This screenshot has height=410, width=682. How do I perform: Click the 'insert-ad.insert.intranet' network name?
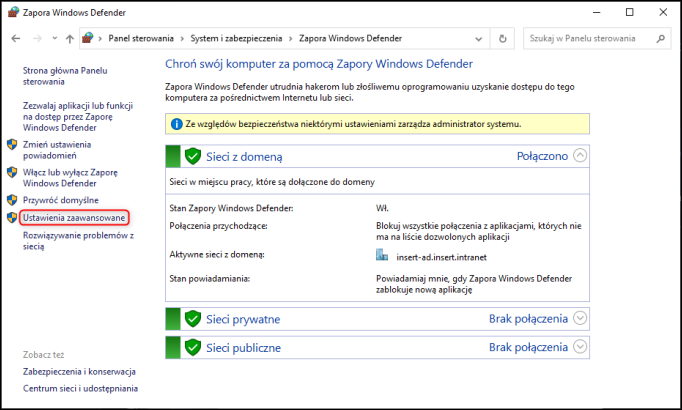point(441,257)
